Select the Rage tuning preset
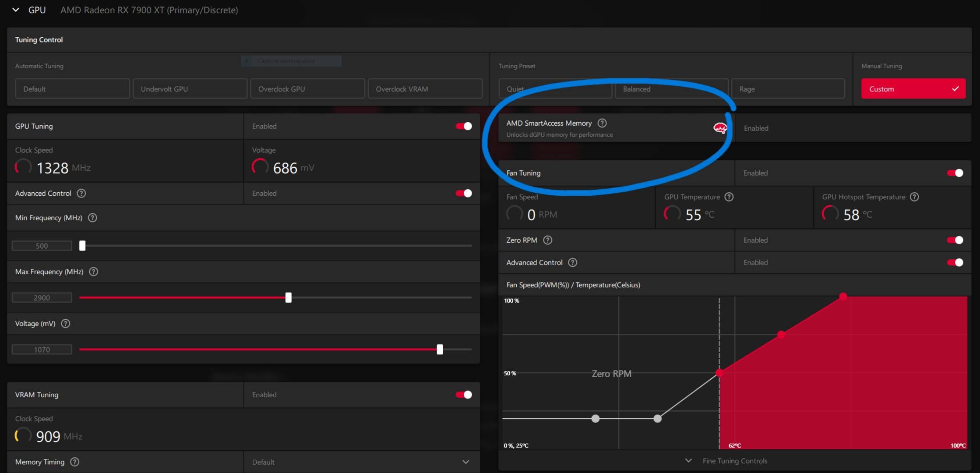The width and height of the screenshot is (980, 473). pos(788,89)
